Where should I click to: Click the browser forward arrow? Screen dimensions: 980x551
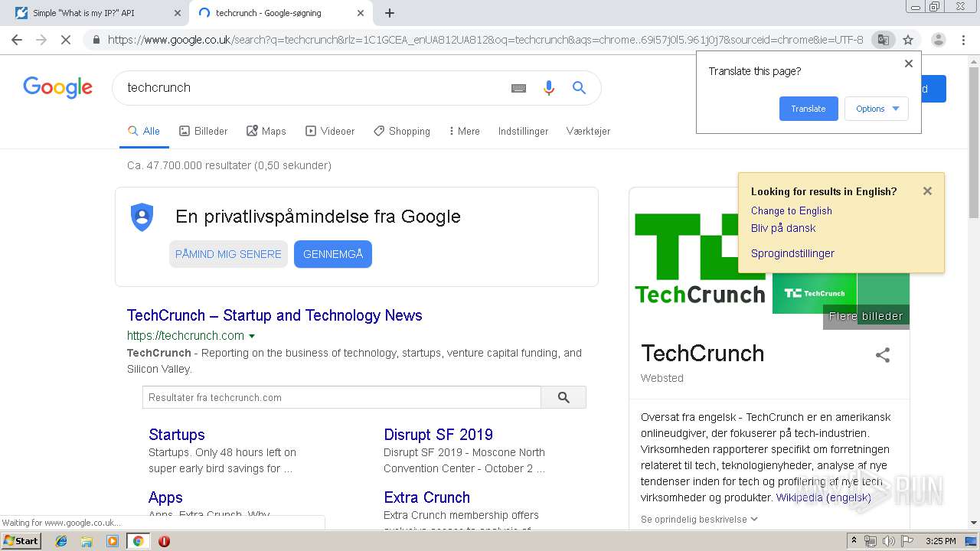point(41,40)
